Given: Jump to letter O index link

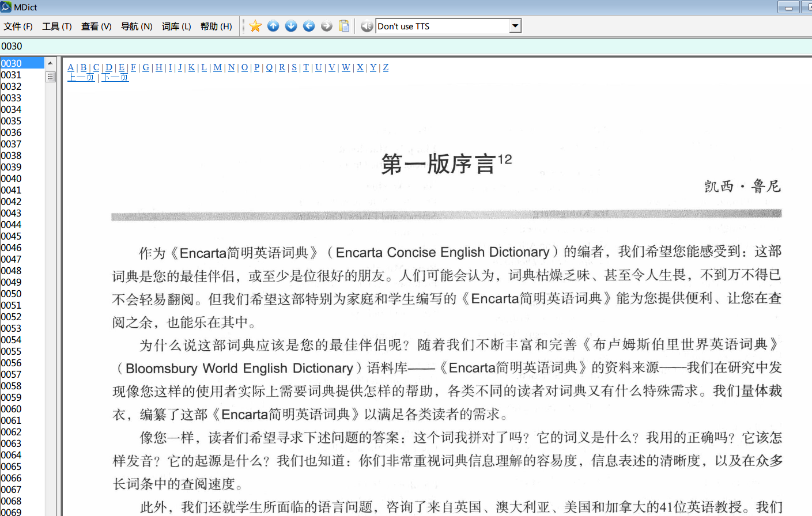Looking at the screenshot, I should pos(244,67).
